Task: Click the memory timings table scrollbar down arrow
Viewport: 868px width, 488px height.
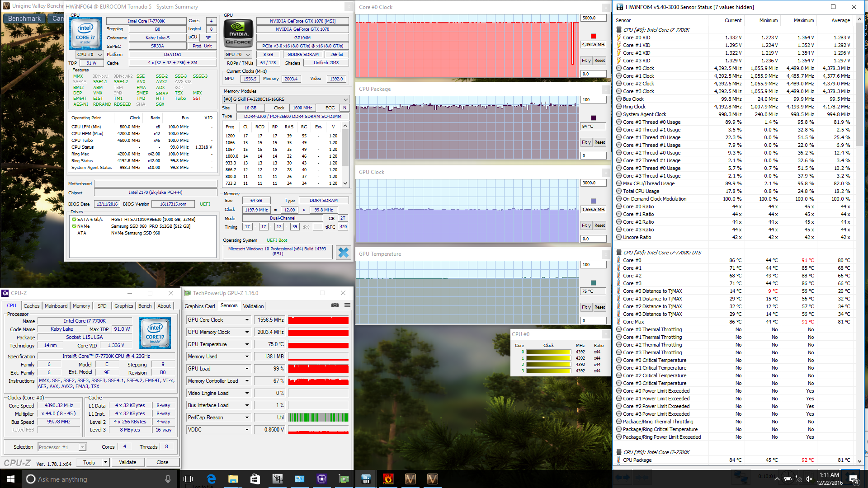Action: pyautogui.click(x=345, y=183)
